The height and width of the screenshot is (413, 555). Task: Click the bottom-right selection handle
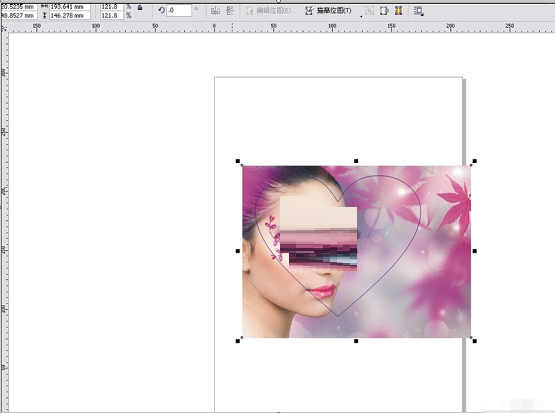pyautogui.click(x=475, y=341)
